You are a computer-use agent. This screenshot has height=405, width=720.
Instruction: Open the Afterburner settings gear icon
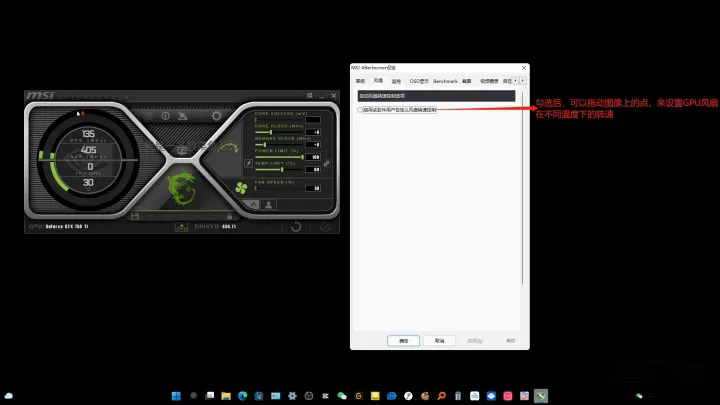pyautogui.click(x=216, y=116)
